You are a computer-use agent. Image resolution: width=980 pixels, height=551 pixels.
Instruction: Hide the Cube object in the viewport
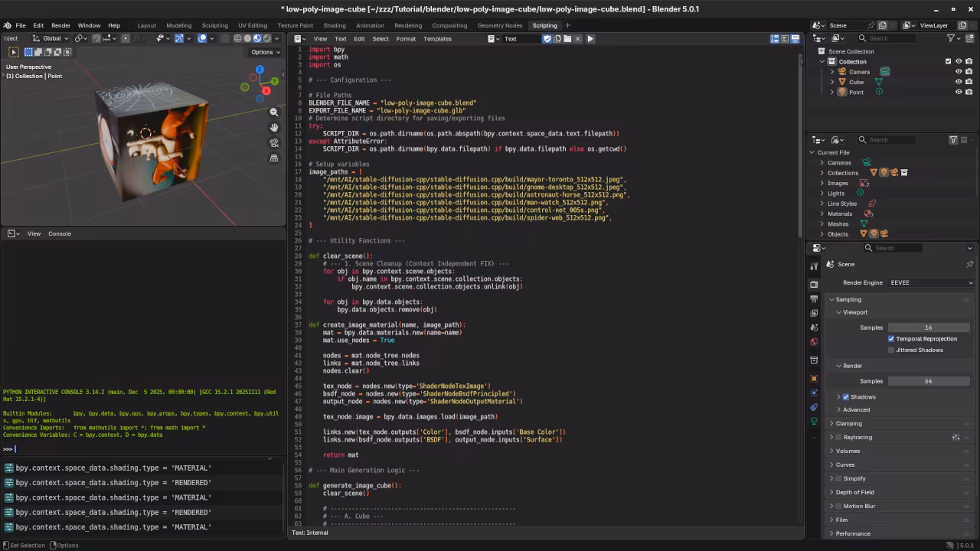tap(959, 82)
